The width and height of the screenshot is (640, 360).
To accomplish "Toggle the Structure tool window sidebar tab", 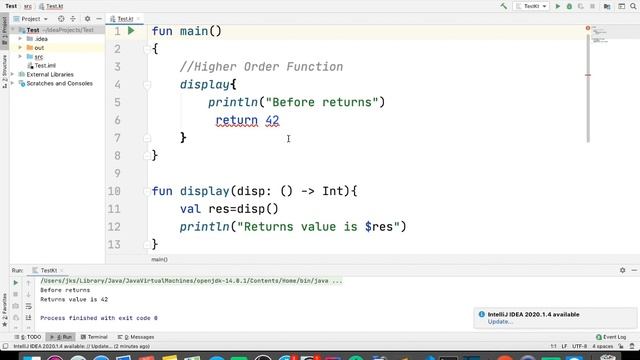I will click(x=4, y=72).
